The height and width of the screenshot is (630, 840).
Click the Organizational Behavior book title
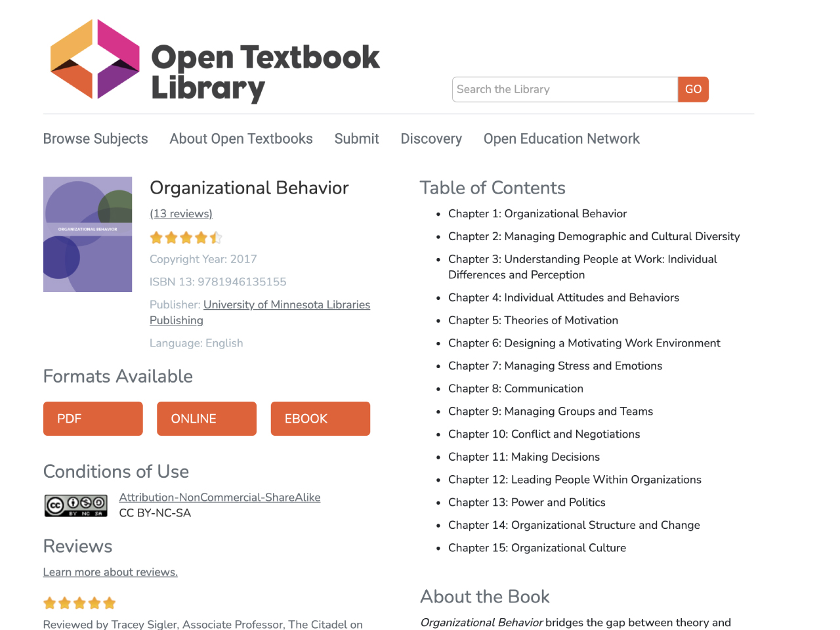coord(249,188)
